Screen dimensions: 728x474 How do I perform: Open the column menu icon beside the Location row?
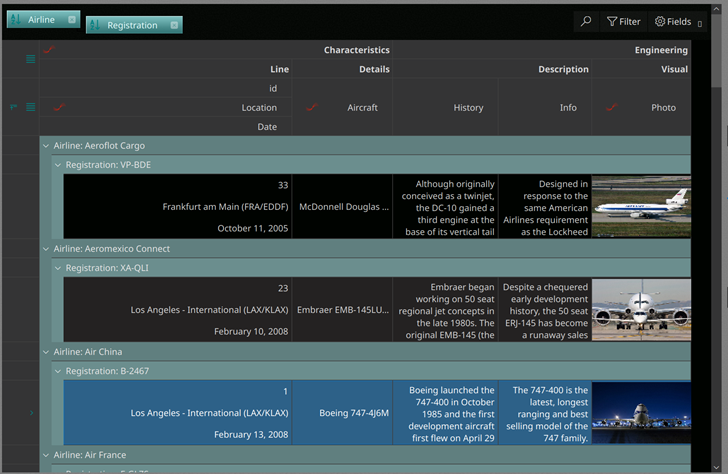31,107
